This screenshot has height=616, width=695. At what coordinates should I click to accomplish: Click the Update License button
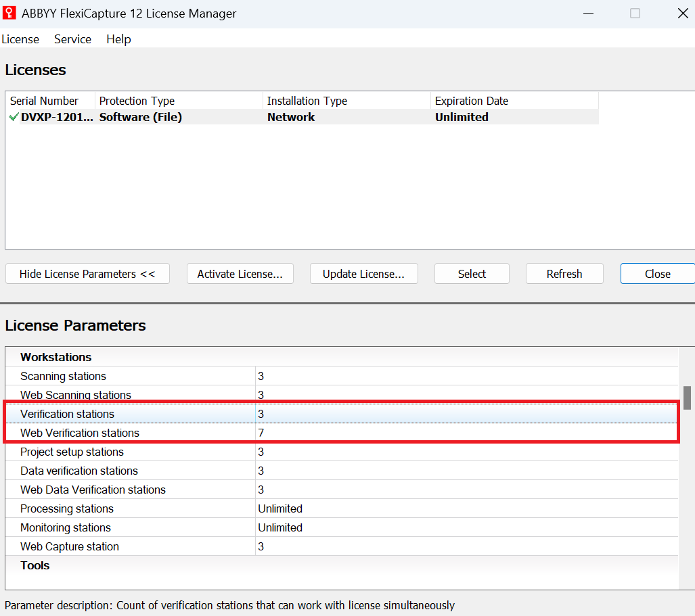pyautogui.click(x=363, y=274)
